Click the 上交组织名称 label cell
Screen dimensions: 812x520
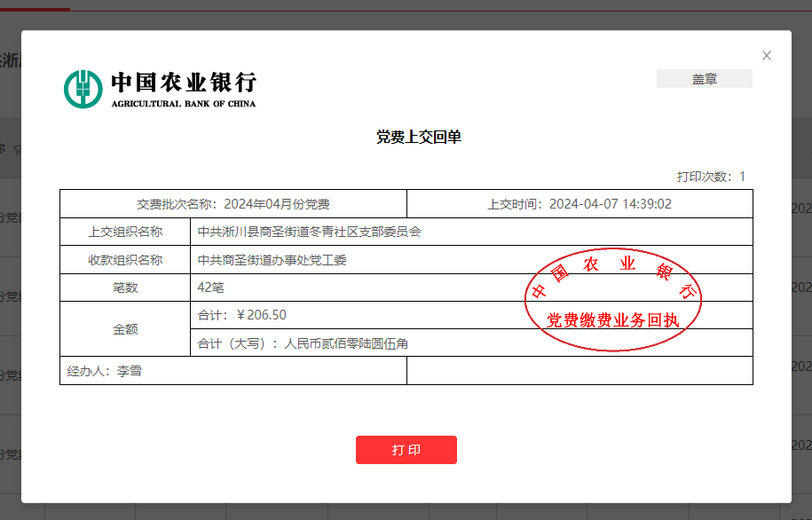pos(125,232)
